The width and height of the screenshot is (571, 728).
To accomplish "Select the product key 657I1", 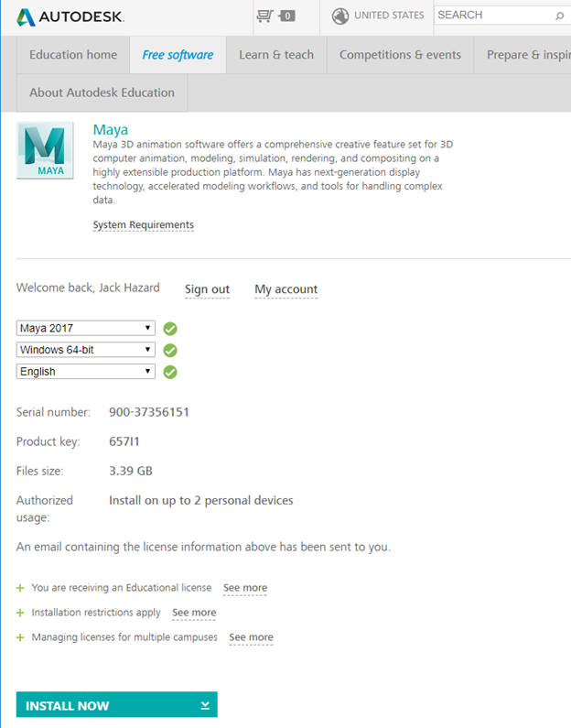I will pos(124,441).
